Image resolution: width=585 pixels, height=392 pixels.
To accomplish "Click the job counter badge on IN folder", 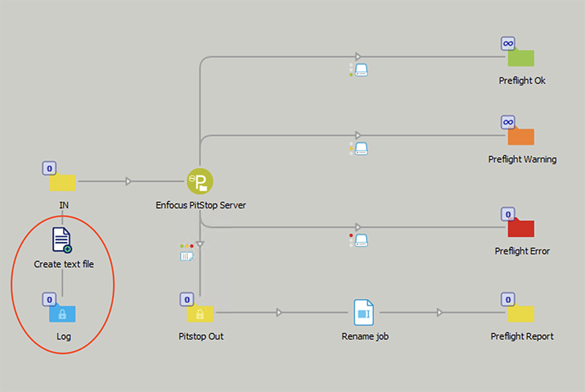I will (x=49, y=168).
